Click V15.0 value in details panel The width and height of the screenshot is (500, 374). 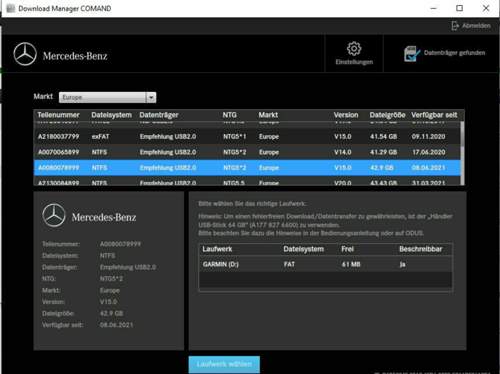(108, 302)
